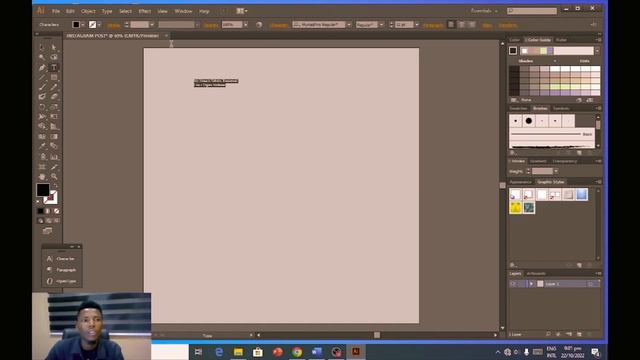
Task: Select the Lasso tool
Action: [54, 57]
